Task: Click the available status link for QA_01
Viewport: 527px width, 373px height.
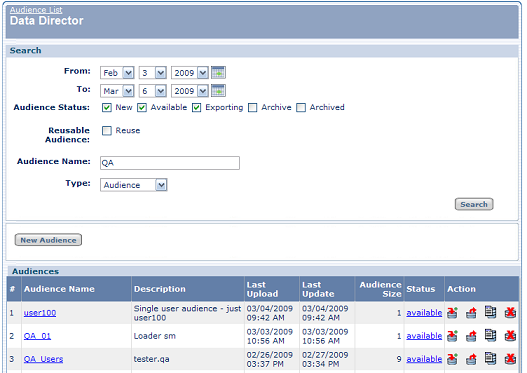Action: tap(424, 336)
